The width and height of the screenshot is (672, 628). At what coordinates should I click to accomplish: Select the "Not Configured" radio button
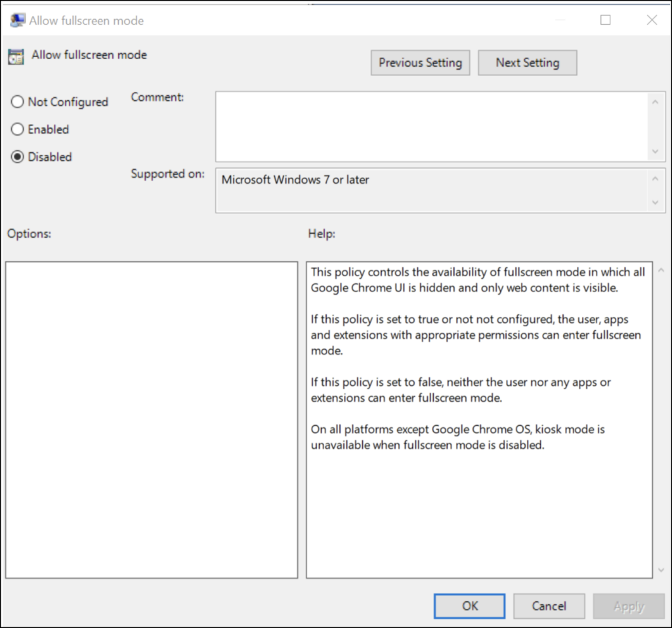click(17, 102)
